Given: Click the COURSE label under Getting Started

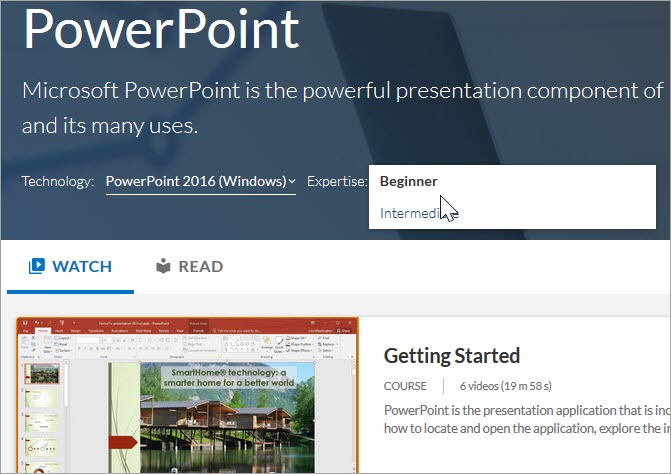Looking at the screenshot, I should pyautogui.click(x=405, y=386).
